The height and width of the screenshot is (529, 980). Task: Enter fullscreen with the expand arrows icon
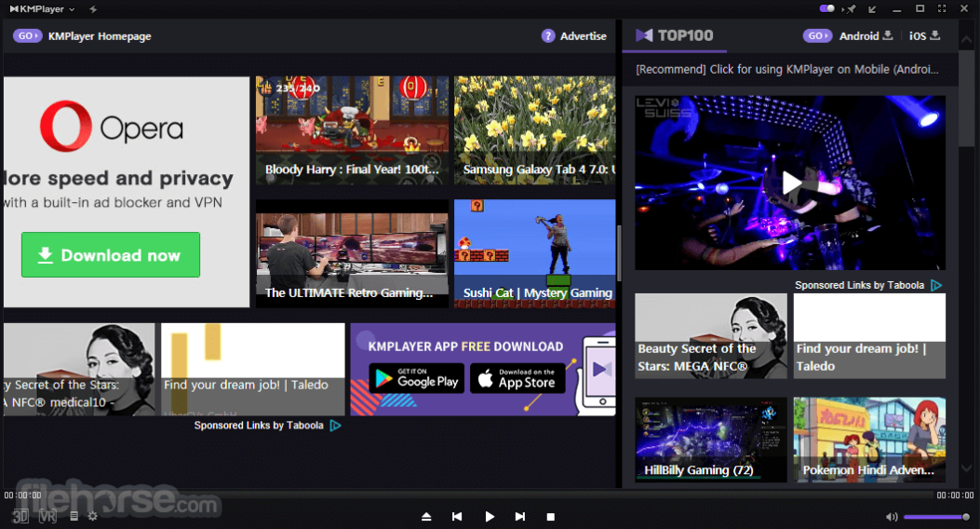pos(942,8)
